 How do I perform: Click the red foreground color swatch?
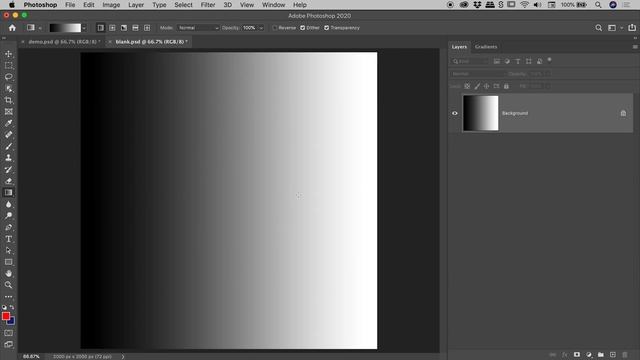(6, 316)
